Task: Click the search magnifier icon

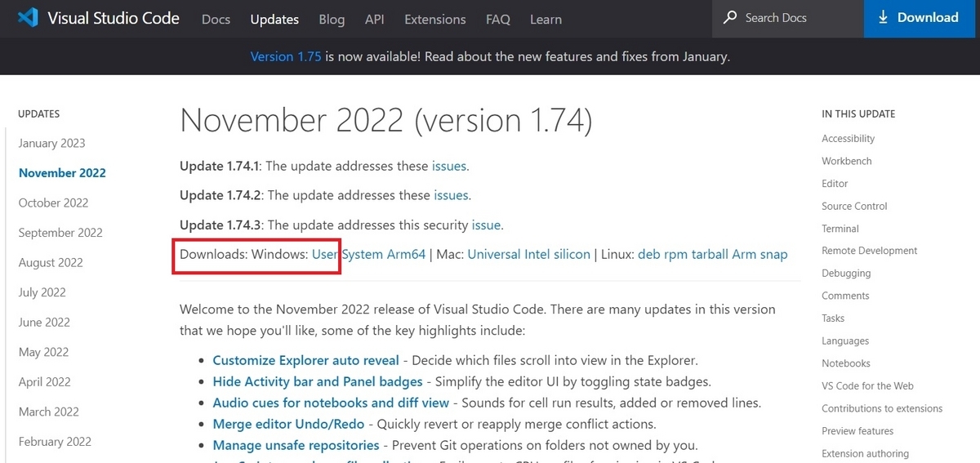Action: (729, 17)
